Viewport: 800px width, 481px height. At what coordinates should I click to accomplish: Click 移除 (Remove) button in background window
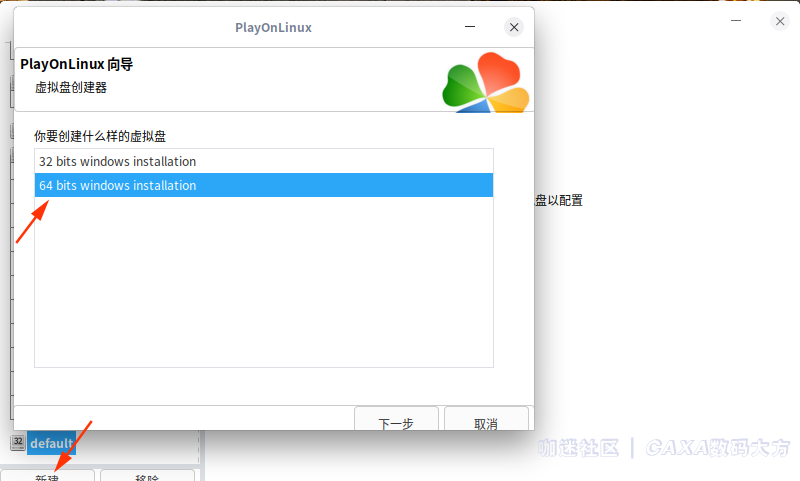pos(147,476)
